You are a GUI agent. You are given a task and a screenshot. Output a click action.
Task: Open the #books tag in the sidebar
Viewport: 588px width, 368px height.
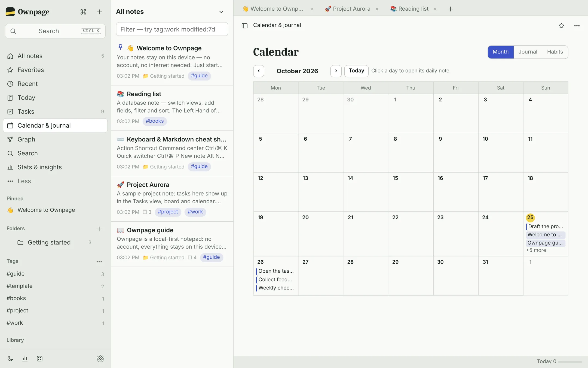click(55, 298)
